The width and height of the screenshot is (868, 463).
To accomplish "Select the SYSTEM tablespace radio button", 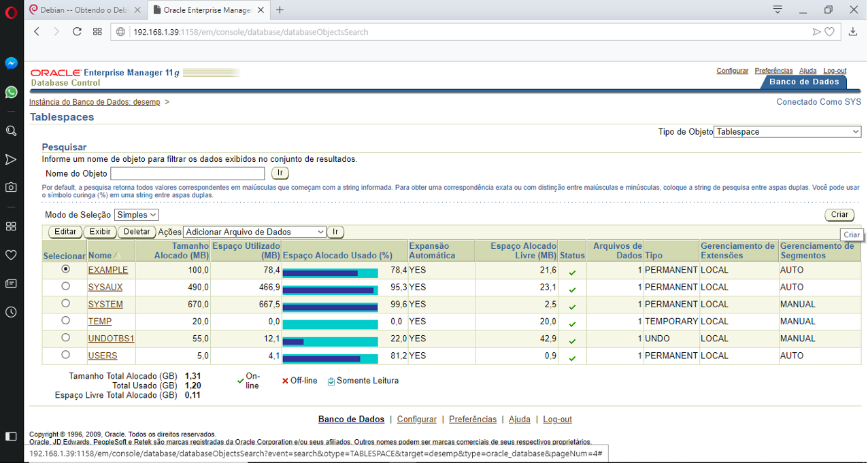I will point(65,303).
